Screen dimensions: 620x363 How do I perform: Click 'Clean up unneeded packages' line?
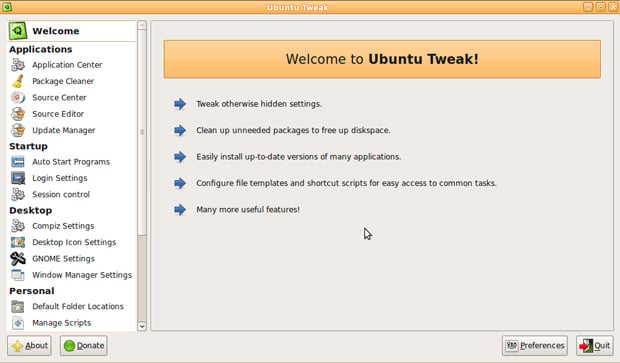point(293,130)
